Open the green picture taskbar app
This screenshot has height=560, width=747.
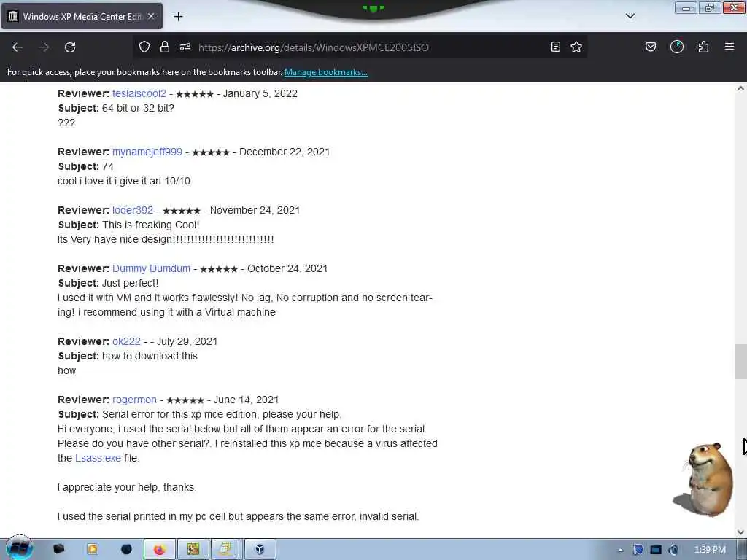click(193, 550)
